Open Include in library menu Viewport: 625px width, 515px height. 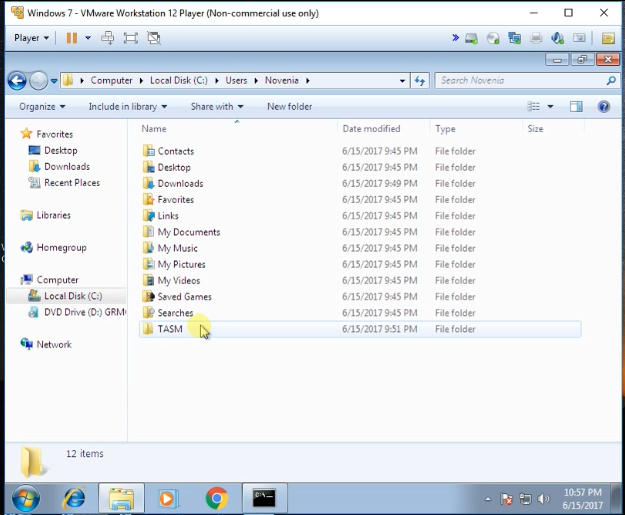click(128, 107)
